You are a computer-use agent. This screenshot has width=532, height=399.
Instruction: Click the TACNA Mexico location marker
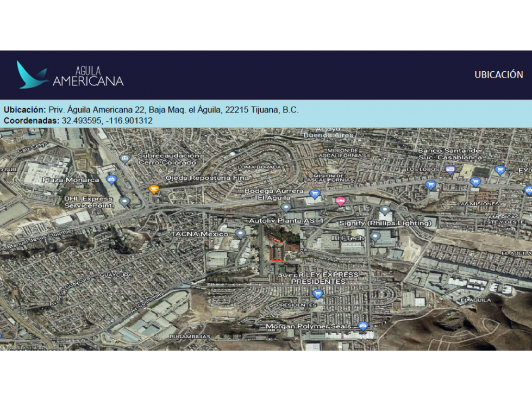point(240,234)
